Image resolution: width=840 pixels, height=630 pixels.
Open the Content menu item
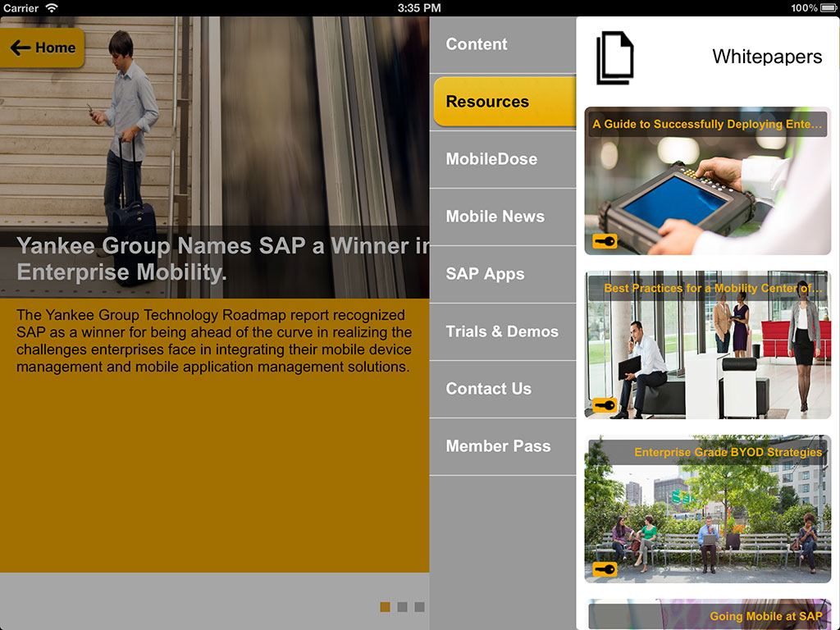tap(503, 44)
